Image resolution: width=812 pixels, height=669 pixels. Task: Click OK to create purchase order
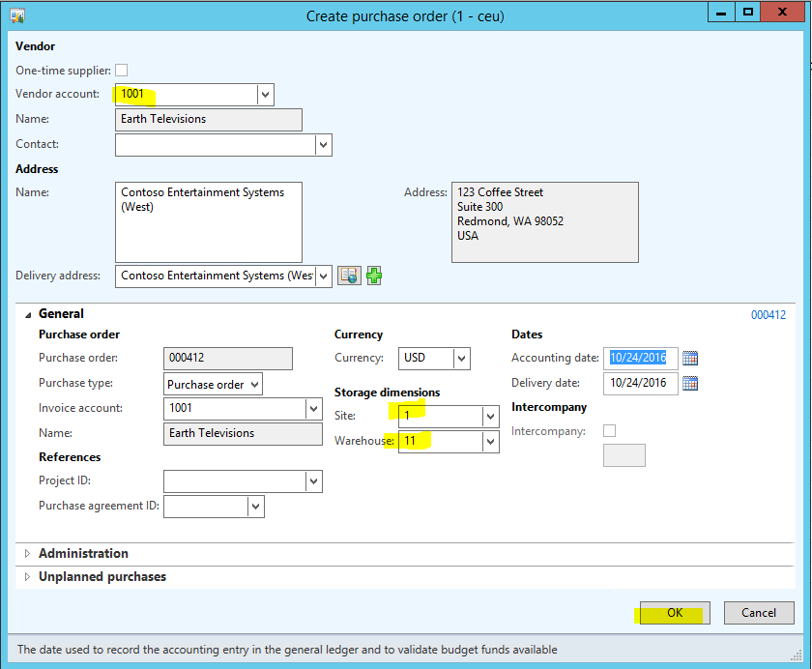674,612
